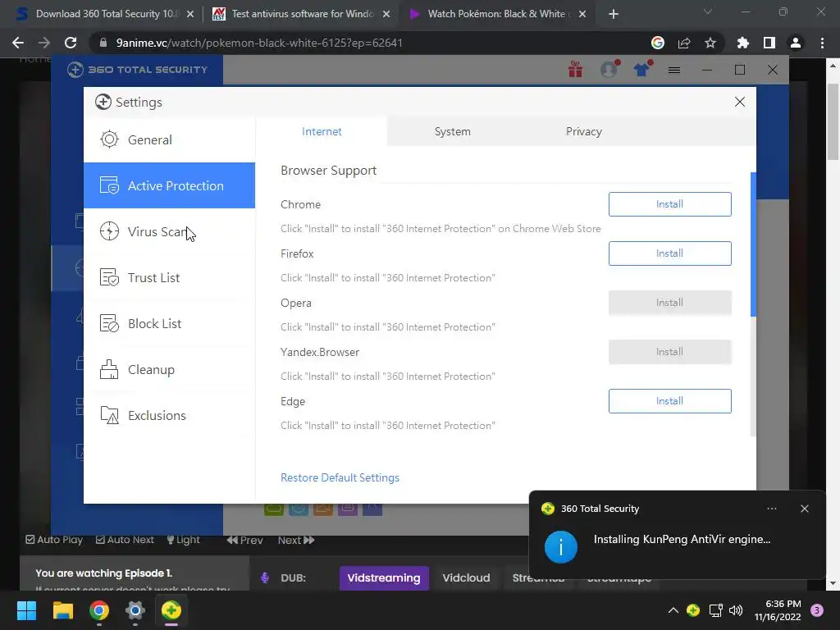
Task: Click the Virus Scan lightning icon
Action: pos(109,231)
